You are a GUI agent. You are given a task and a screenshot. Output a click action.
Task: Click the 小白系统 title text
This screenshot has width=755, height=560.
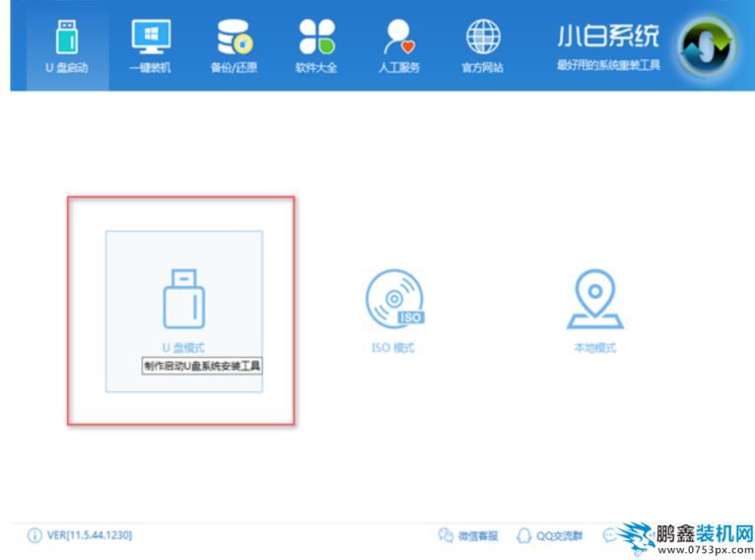click(x=608, y=36)
